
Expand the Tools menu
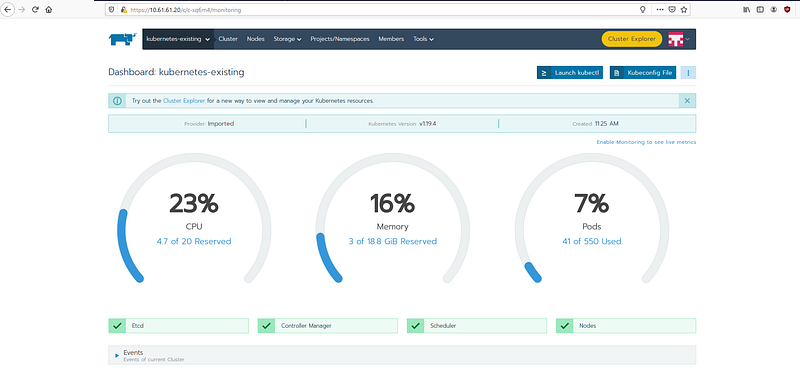423,39
